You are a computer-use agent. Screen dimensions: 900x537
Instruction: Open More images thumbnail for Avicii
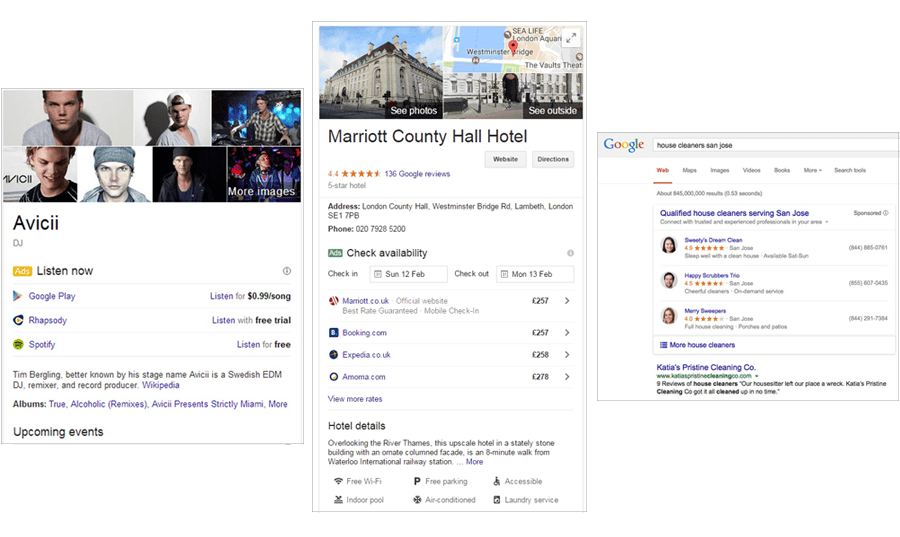coord(264,174)
